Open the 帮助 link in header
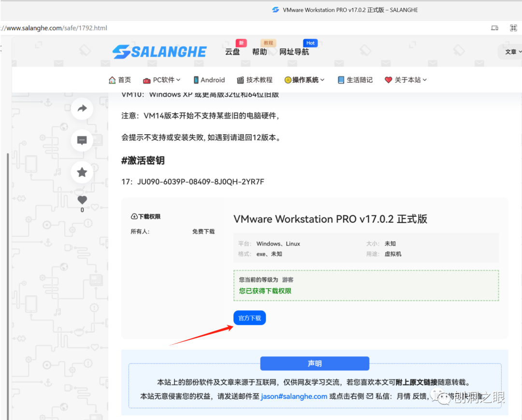 [260, 52]
